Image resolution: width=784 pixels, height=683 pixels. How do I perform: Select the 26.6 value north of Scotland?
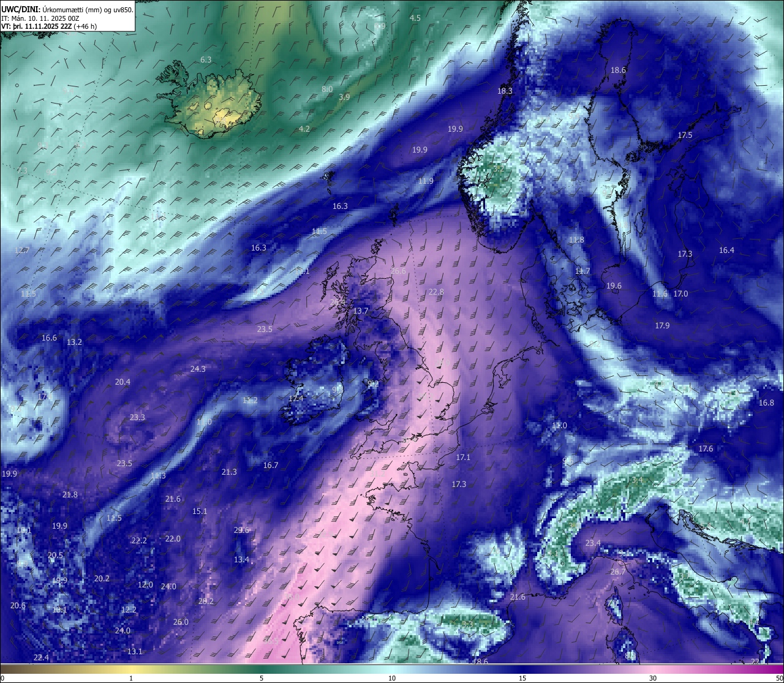tap(398, 271)
